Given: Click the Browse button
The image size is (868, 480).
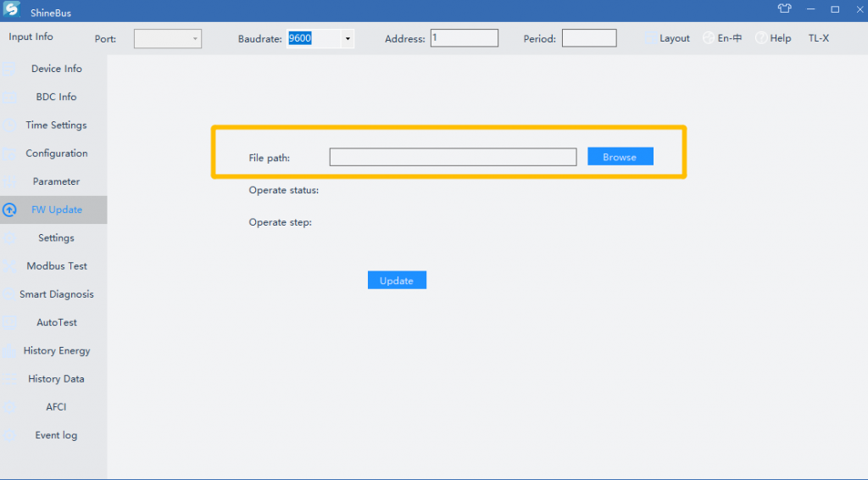Looking at the screenshot, I should pyautogui.click(x=620, y=157).
